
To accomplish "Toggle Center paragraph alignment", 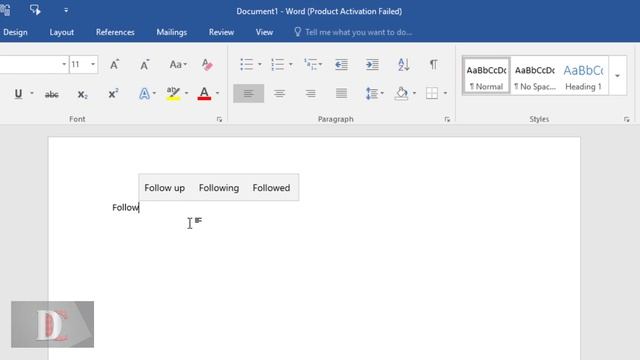I will [x=280, y=93].
